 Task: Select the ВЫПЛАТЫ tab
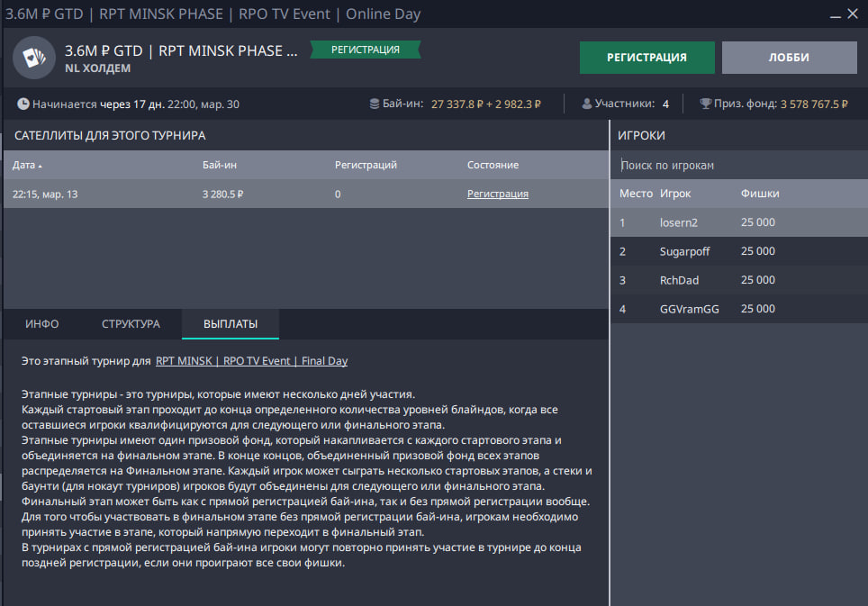230,324
